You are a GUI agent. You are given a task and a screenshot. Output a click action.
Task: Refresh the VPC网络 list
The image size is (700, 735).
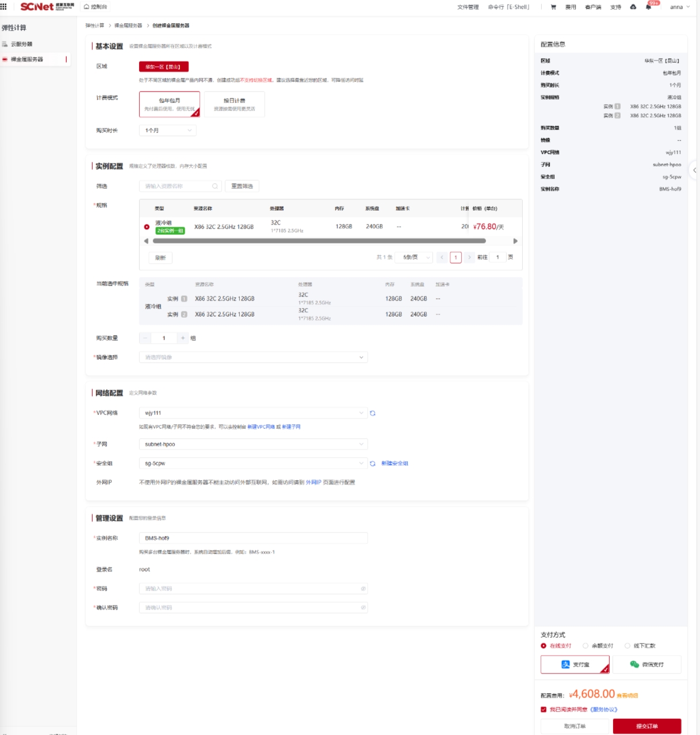point(373,413)
